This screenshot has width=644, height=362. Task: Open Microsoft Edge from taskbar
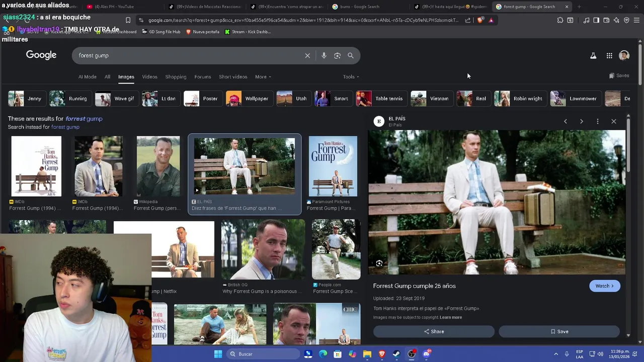pyautogui.click(x=323, y=354)
